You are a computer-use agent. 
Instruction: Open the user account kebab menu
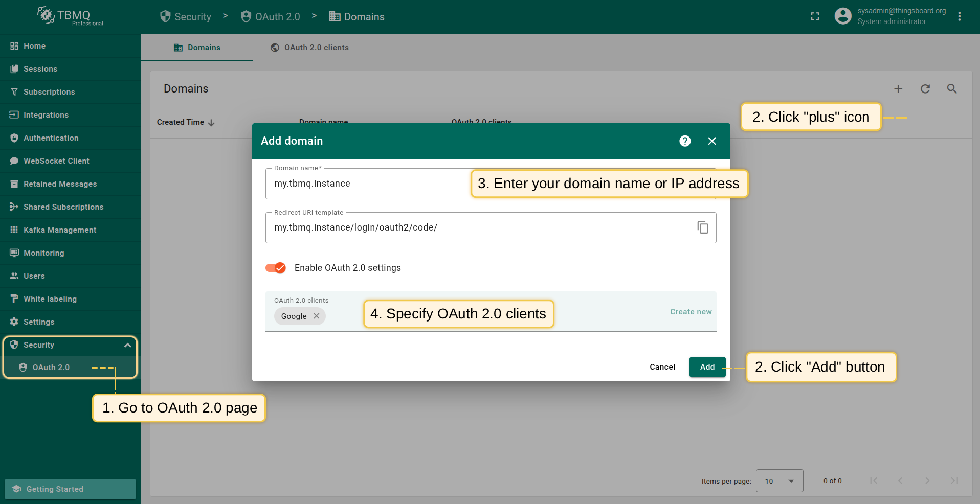[x=960, y=17]
